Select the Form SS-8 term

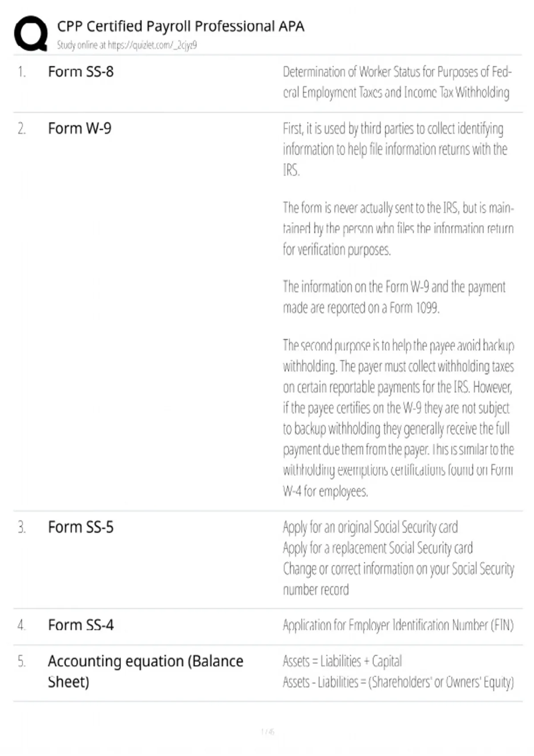(81, 72)
